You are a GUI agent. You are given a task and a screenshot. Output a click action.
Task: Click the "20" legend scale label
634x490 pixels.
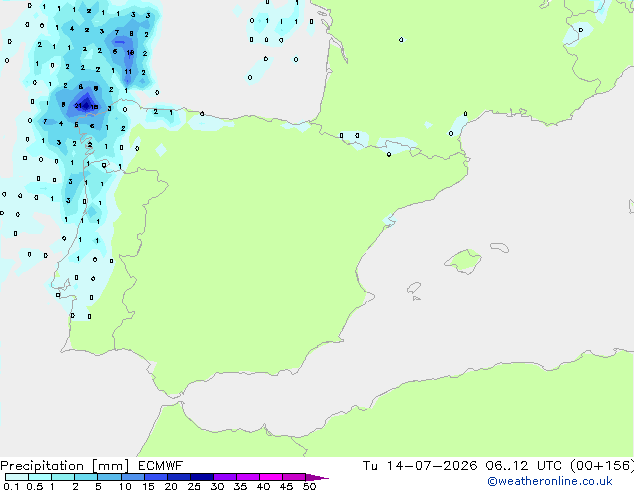click(171, 486)
